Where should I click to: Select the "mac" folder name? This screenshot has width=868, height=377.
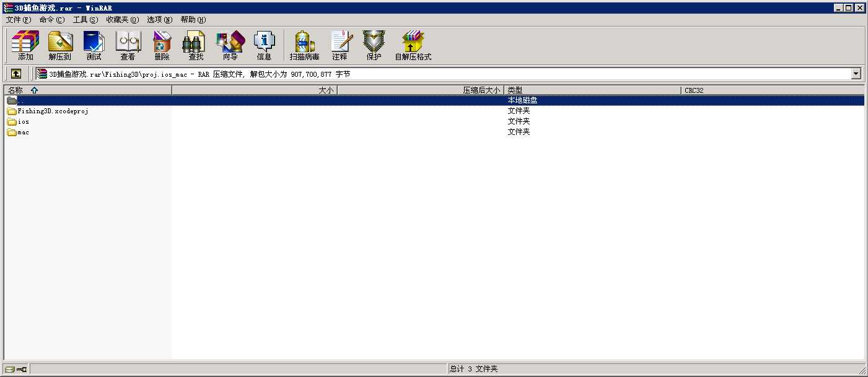23,132
